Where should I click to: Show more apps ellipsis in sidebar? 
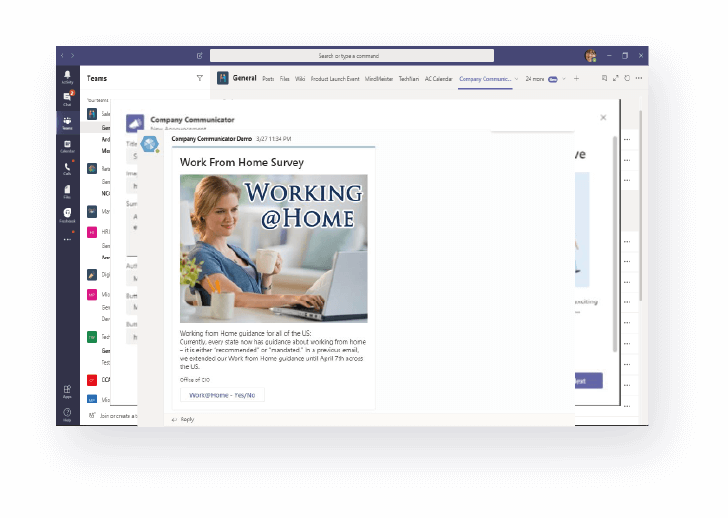[67, 240]
